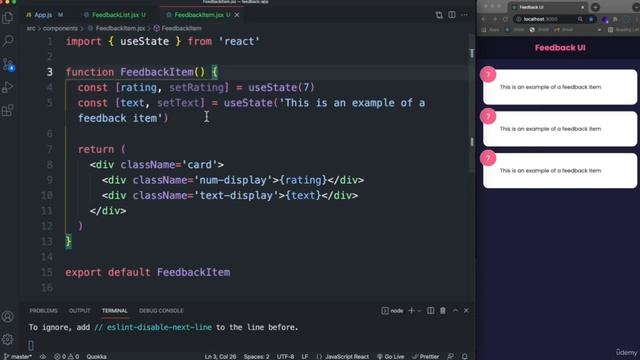Click the first feedback card
The image size is (640, 360).
(x=560, y=87)
